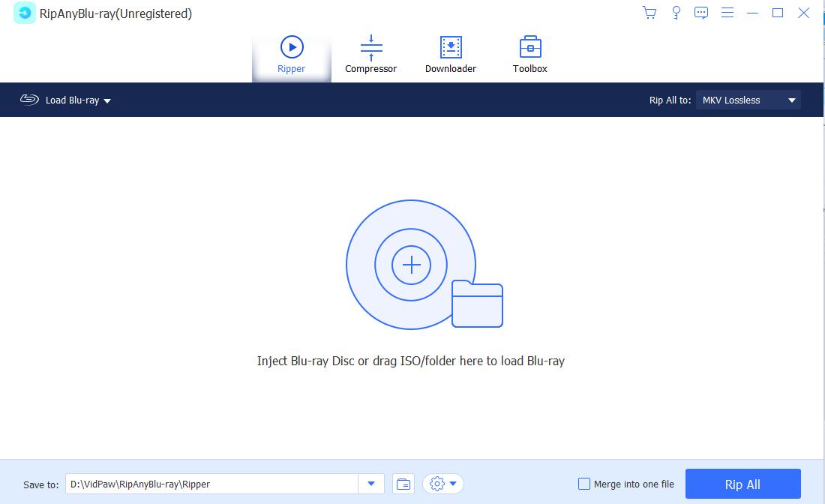Open the MKV Lossless format dropdown

[748, 100]
